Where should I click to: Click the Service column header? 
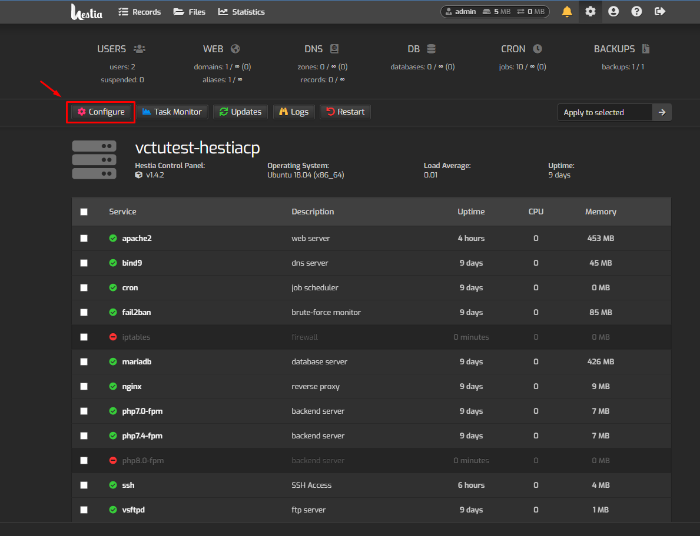point(122,212)
